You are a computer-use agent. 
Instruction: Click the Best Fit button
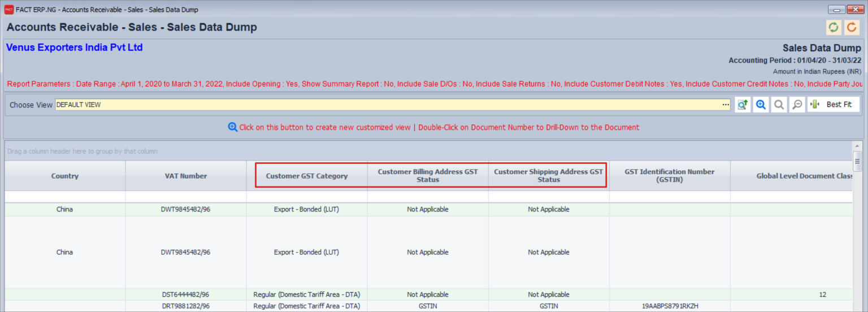(834, 105)
